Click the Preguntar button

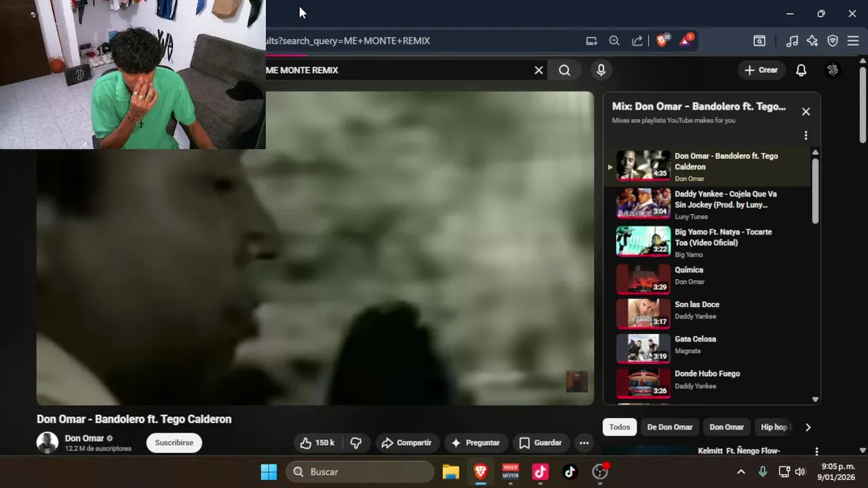pyautogui.click(x=475, y=443)
